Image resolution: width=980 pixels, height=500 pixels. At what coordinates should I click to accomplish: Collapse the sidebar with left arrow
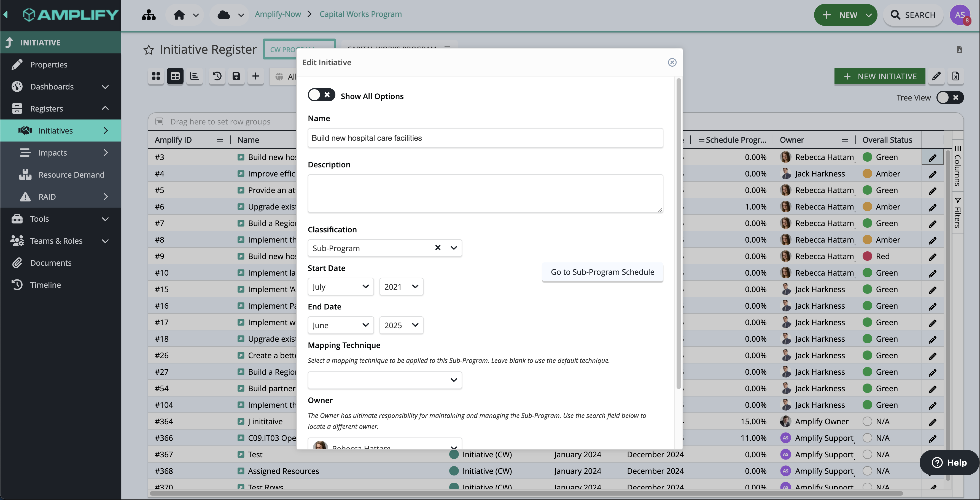6,15
